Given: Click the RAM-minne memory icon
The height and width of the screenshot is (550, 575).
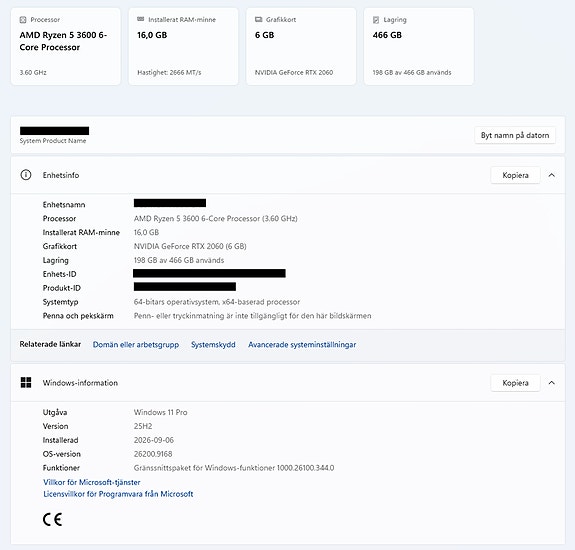Looking at the screenshot, I should [x=140, y=19].
